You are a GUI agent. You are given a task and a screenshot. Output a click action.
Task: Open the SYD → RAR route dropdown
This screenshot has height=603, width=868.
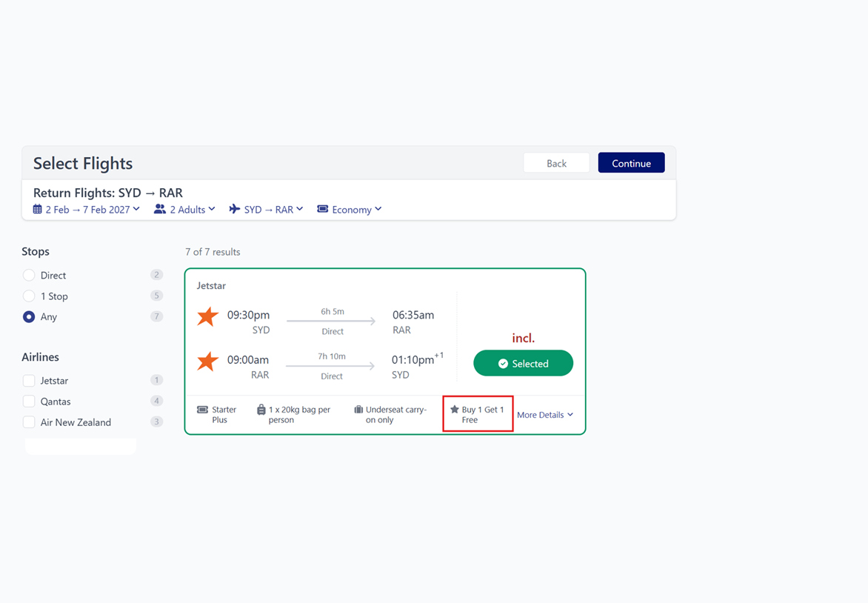pos(267,210)
